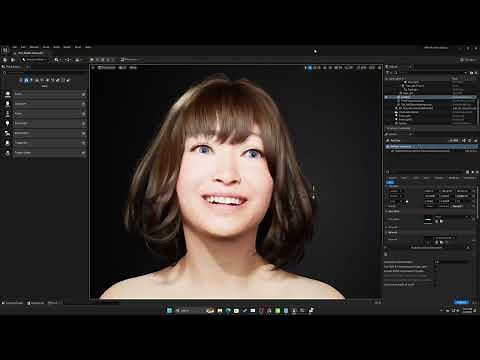This screenshot has height=360, width=480.
Task: Click the Static Mesh asset thumbnail
Action: tap(428, 220)
